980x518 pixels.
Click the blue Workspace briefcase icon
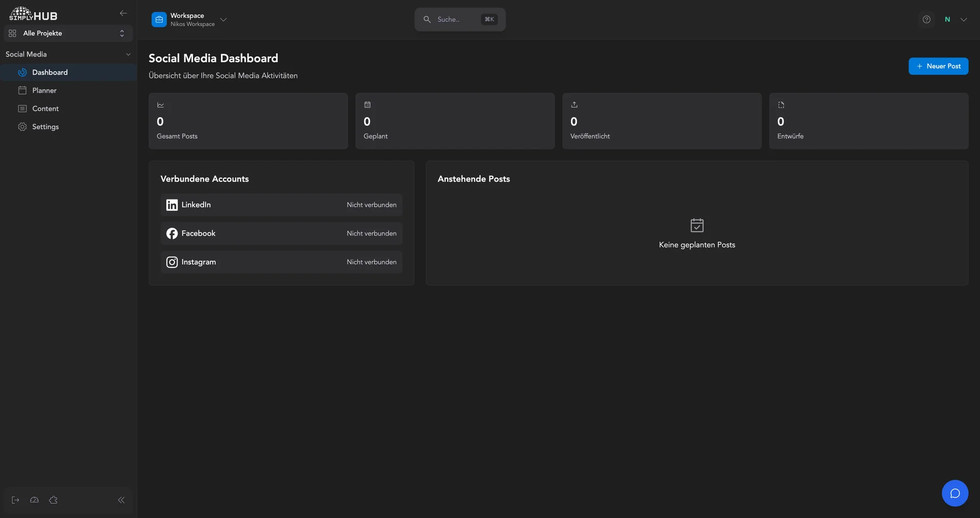coord(159,19)
